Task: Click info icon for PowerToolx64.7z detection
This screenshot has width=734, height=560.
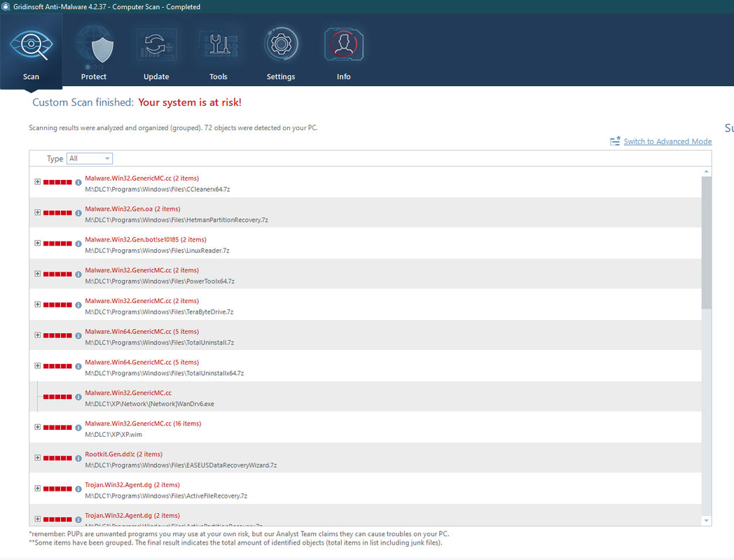Action: (x=78, y=274)
